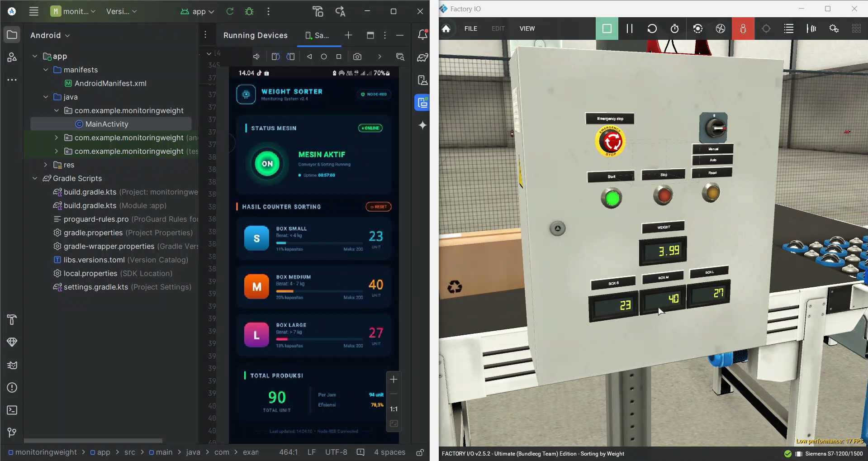Tap the device Overview square button
Viewport: 868px width, 461px height.
339,57
